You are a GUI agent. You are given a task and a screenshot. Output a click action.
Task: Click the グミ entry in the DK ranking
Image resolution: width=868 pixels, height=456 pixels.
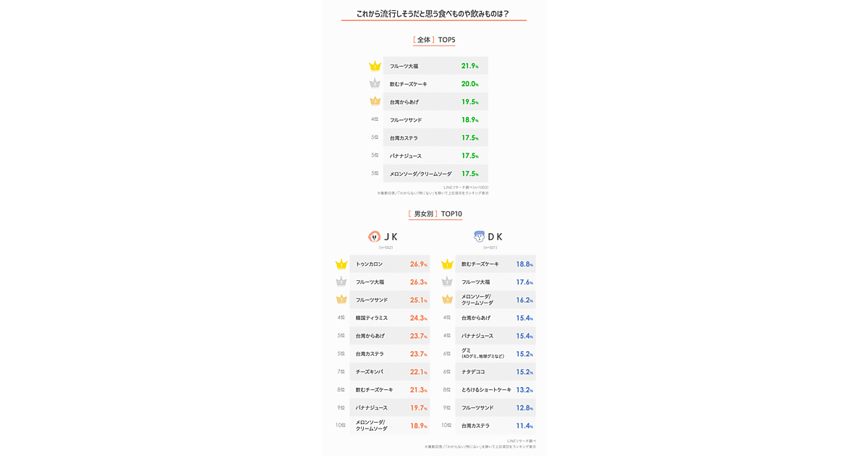[x=495, y=353]
